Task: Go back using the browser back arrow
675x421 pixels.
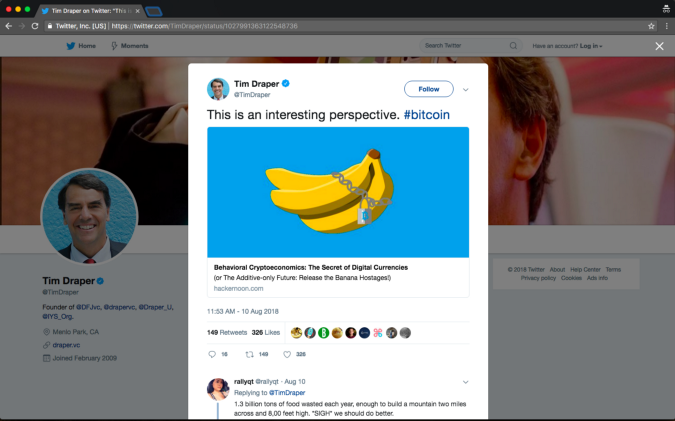Action: click(x=8, y=25)
